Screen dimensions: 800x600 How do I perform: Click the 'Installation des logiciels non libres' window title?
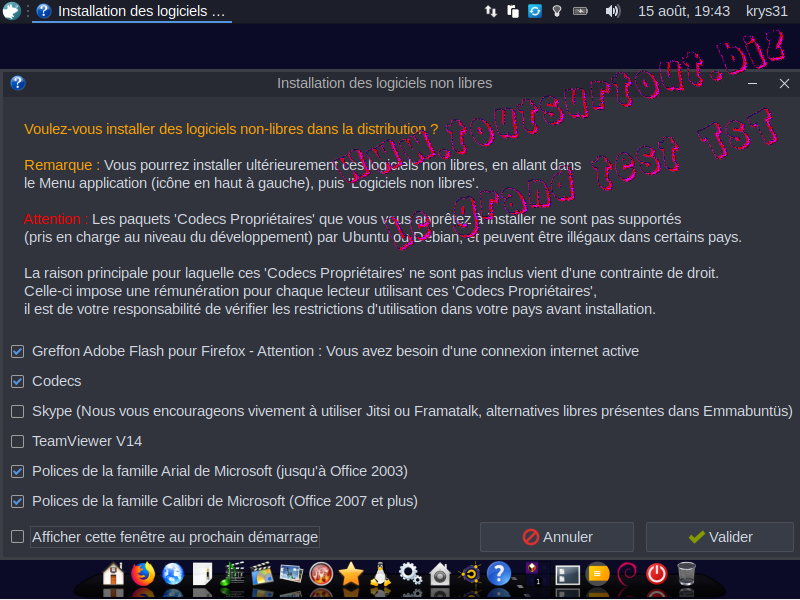pos(384,83)
